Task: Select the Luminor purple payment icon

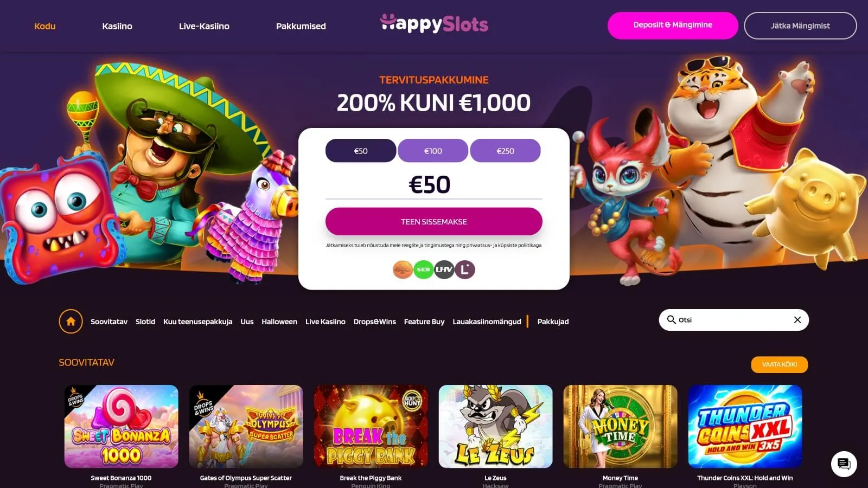Action: (465, 269)
